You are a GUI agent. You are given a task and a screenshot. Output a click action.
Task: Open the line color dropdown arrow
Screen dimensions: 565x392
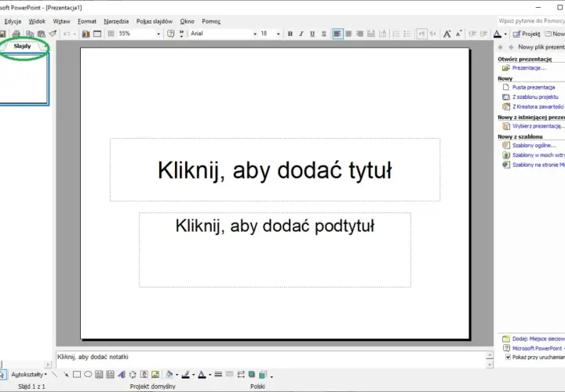pos(194,375)
